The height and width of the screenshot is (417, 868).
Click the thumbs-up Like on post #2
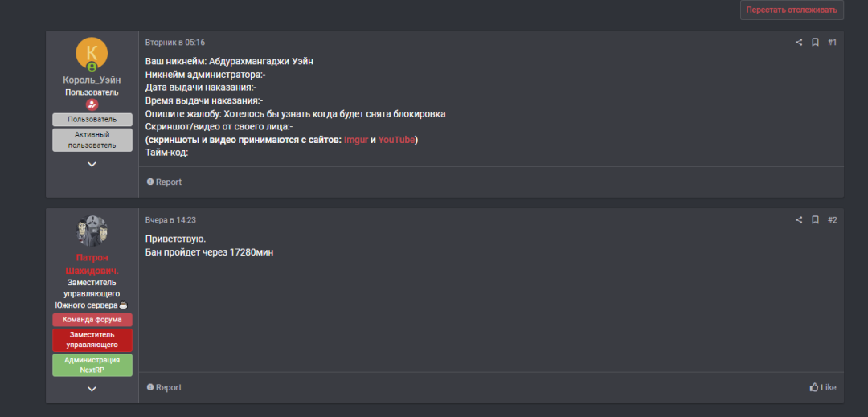pos(823,388)
